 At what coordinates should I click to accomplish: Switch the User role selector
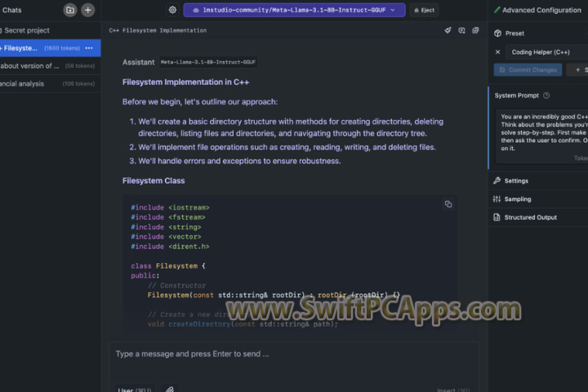[x=135, y=390]
